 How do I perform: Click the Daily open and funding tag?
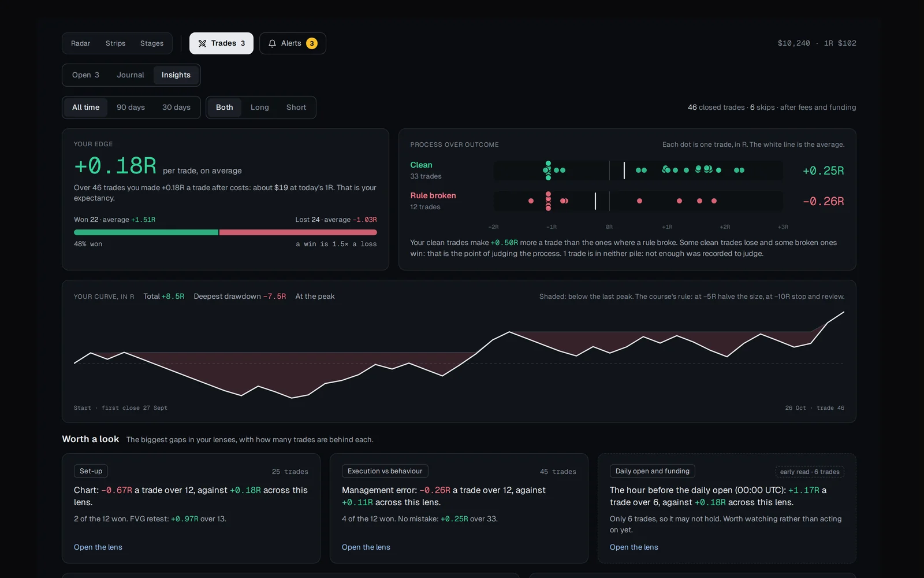652,471
